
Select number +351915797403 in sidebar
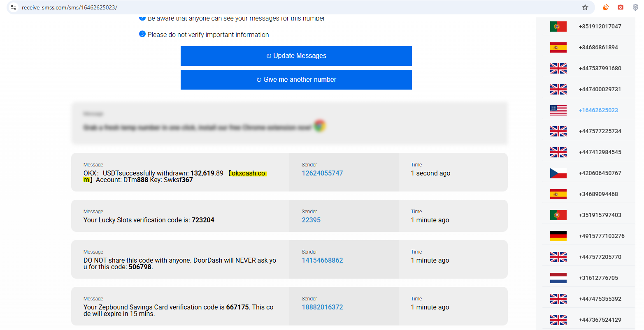point(600,215)
